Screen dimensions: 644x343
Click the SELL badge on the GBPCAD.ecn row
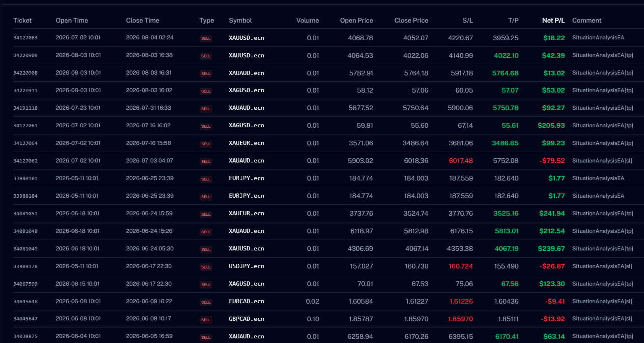206,320
